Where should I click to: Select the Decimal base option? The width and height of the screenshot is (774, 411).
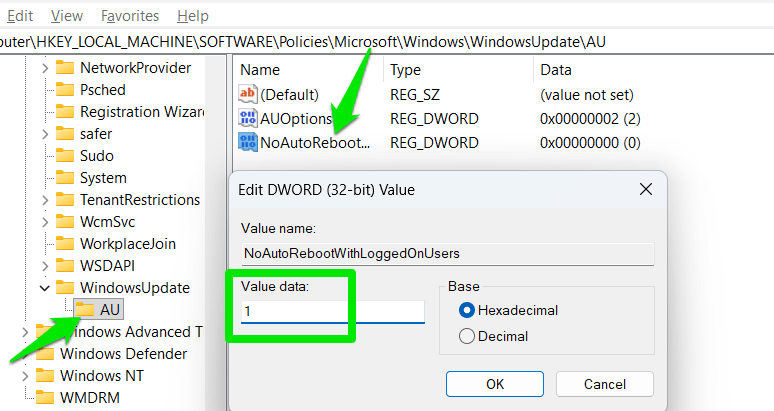466,336
